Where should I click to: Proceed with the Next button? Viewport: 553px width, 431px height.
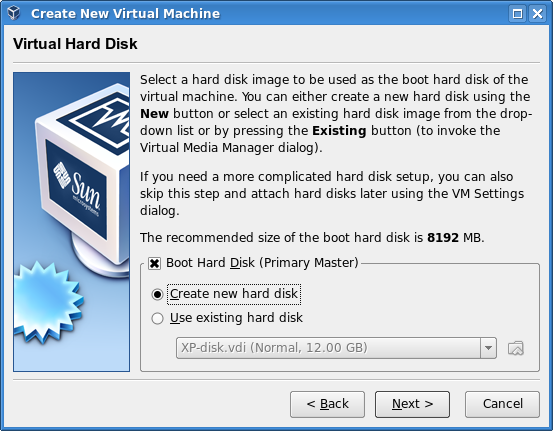(x=412, y=404)
